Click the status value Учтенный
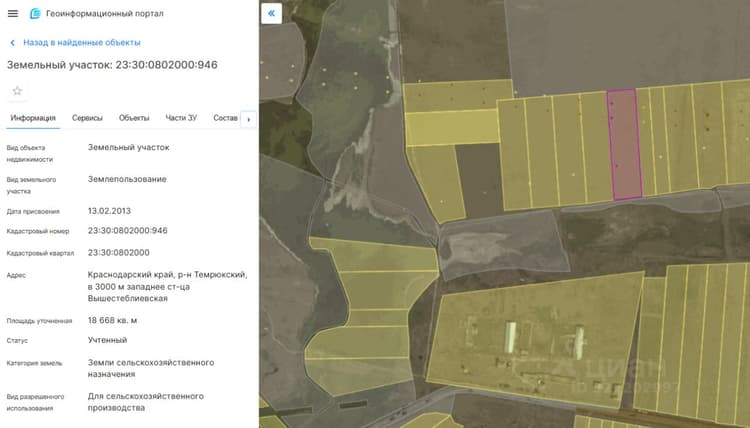This screenshot has width=750, height=428. pyautogui.click(x=107, y=340)
